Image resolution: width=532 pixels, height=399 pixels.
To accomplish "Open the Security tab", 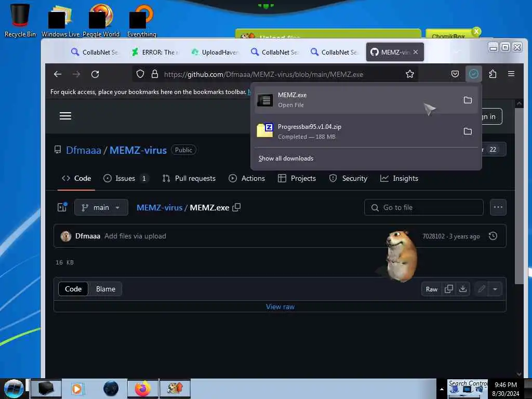I will [348, 179].
